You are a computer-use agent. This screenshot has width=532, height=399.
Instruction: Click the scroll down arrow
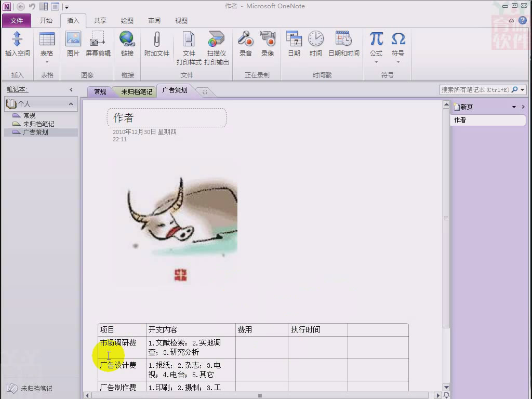446,387
